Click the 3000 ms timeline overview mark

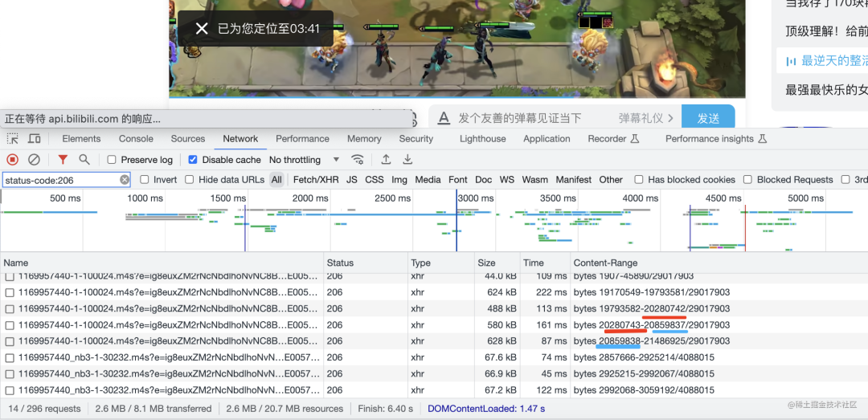474,198
